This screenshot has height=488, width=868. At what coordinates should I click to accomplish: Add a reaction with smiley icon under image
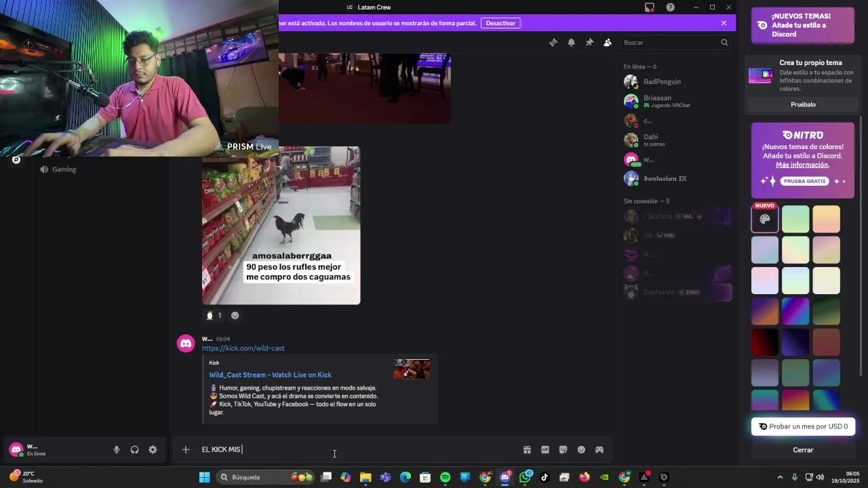click(x=235, y=315)
